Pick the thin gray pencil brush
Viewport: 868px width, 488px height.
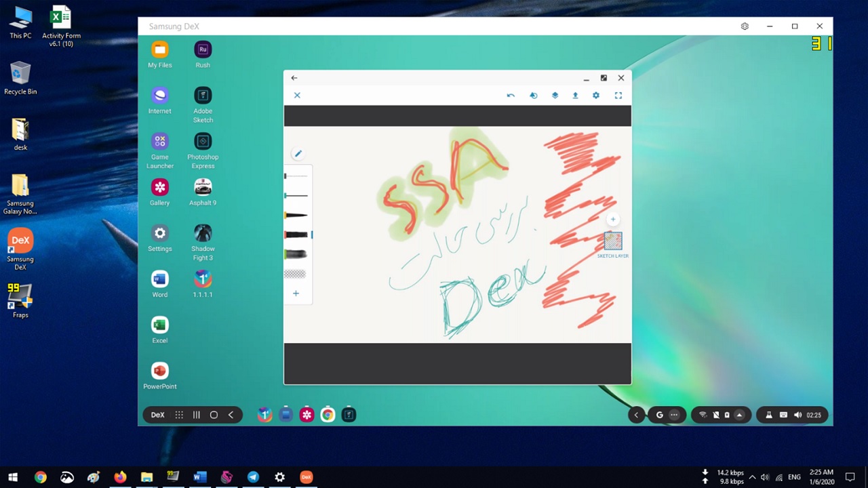click(296, 176)
